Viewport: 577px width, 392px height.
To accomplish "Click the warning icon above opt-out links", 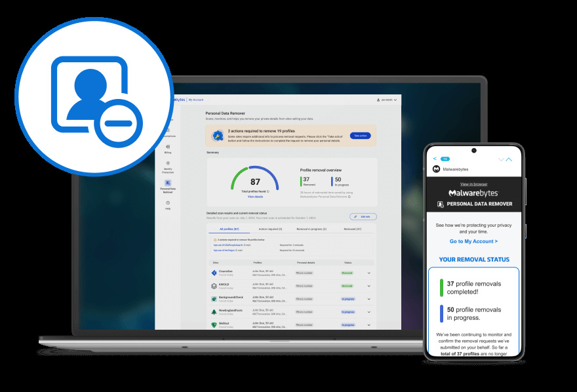I will pos(215,240).
